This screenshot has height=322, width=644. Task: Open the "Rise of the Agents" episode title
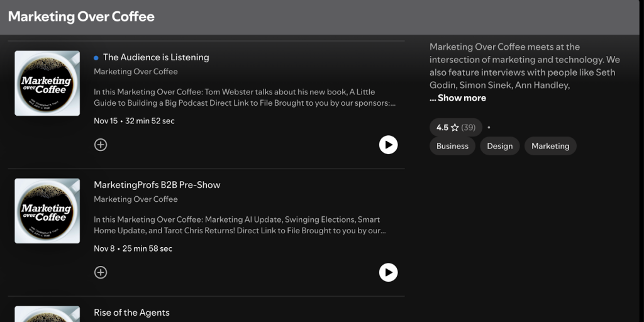[x=131, y=313]
